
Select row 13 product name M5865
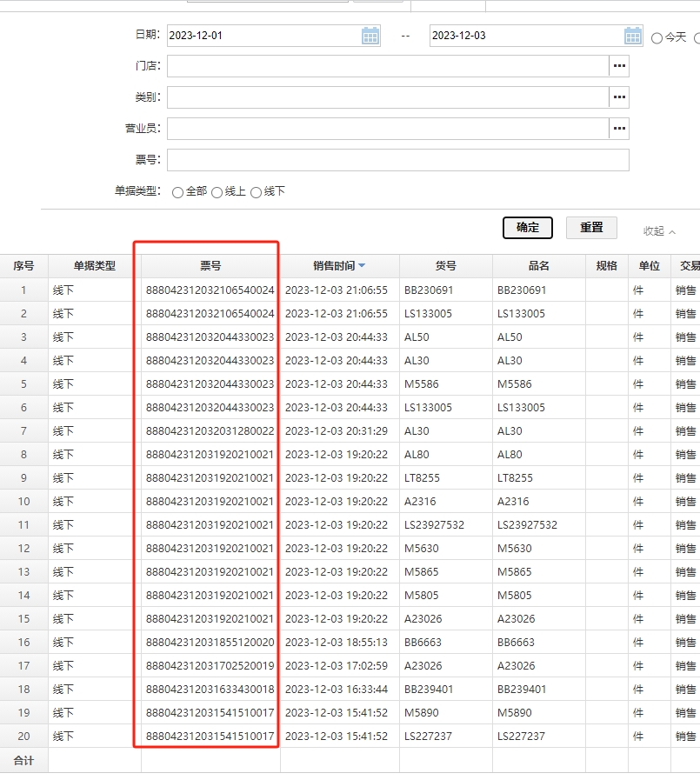click(x=515, y=571)
